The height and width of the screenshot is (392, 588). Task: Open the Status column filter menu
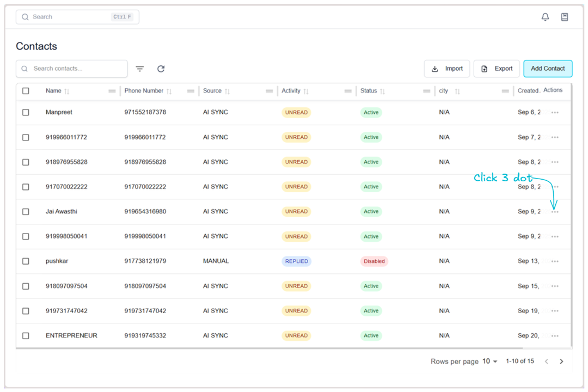tap(427, 91)
